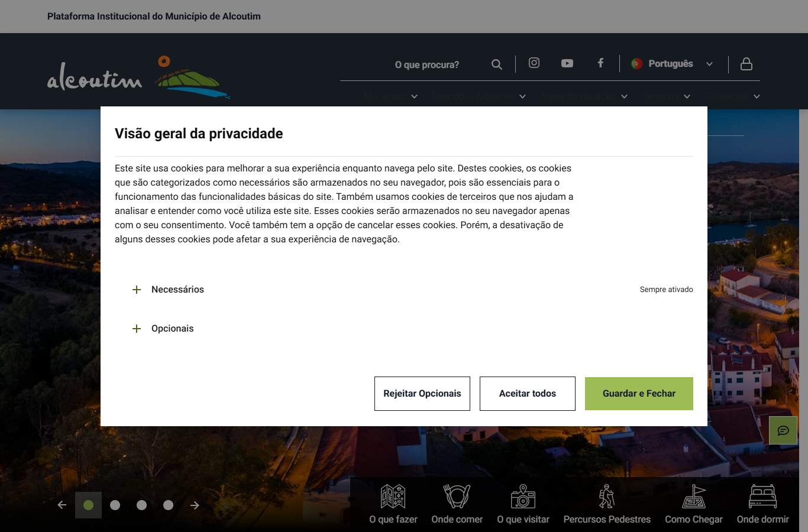Click 'Guardar e Fechar' button
This screenshot has width=808, height=532.
[639, 394]
